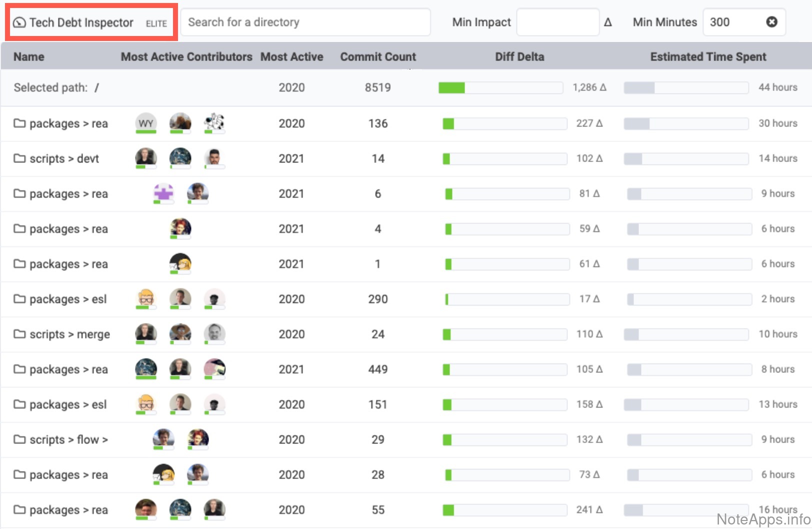Clear the Min Minutes value using the x icon
Screen dimensions: 812x529
coord(771,22)
